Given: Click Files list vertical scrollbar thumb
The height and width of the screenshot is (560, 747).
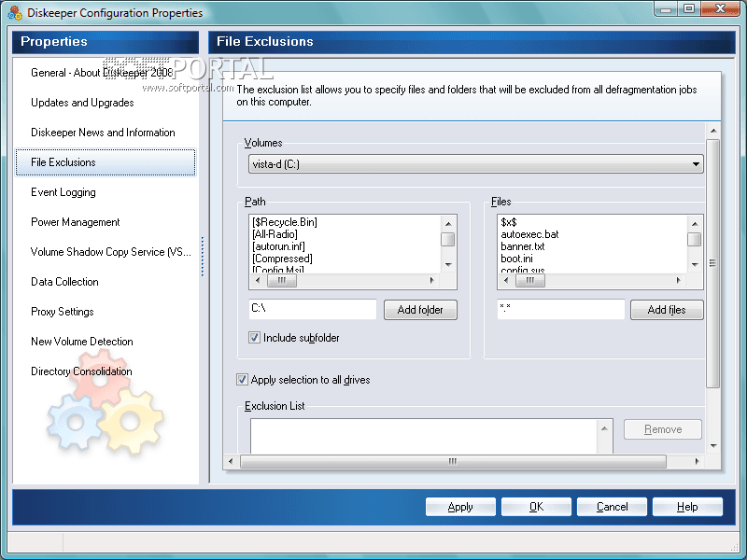Looking at the screenshot, I should pos(695,240).
